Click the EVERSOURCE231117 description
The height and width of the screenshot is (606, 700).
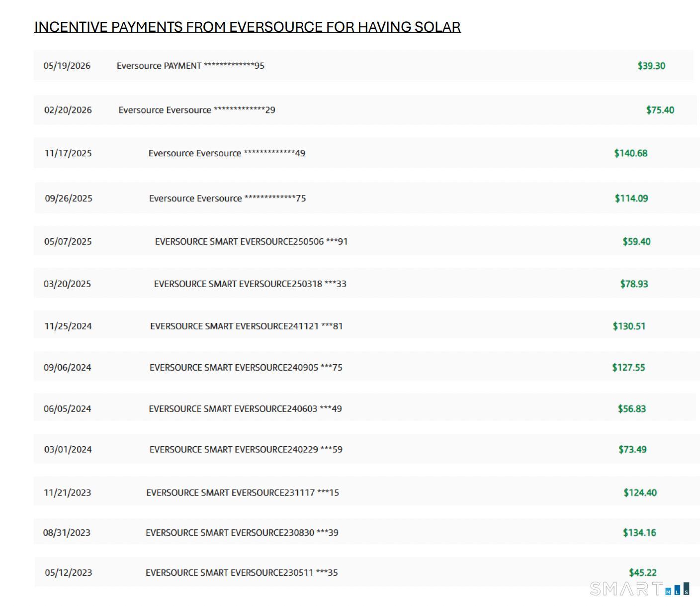pyautogui.click(x=243, y=493)
